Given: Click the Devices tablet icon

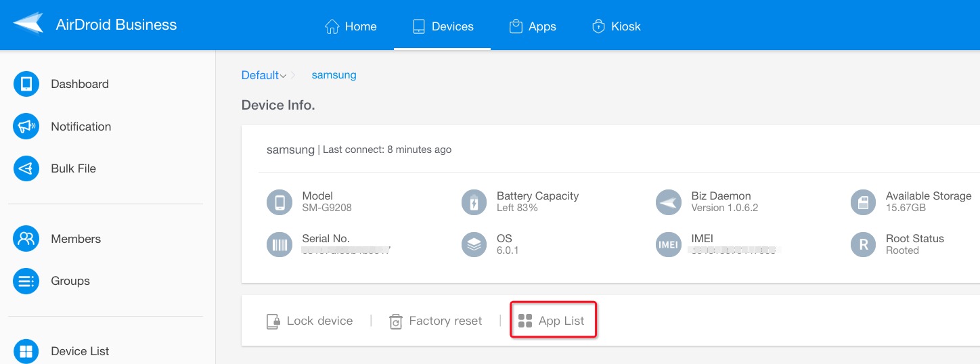Looking at the screenshot, I should coord(418,26).
